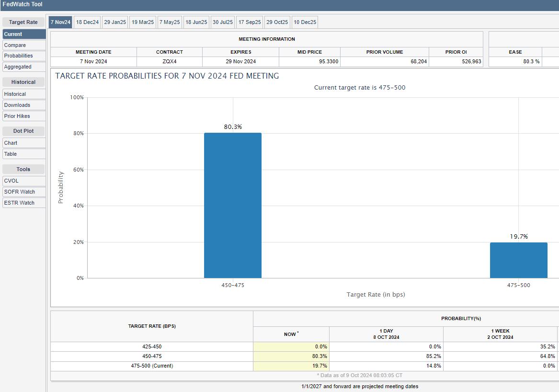Open Prior Hikes page
Screen dimensions: 559x392
(24, 116)
